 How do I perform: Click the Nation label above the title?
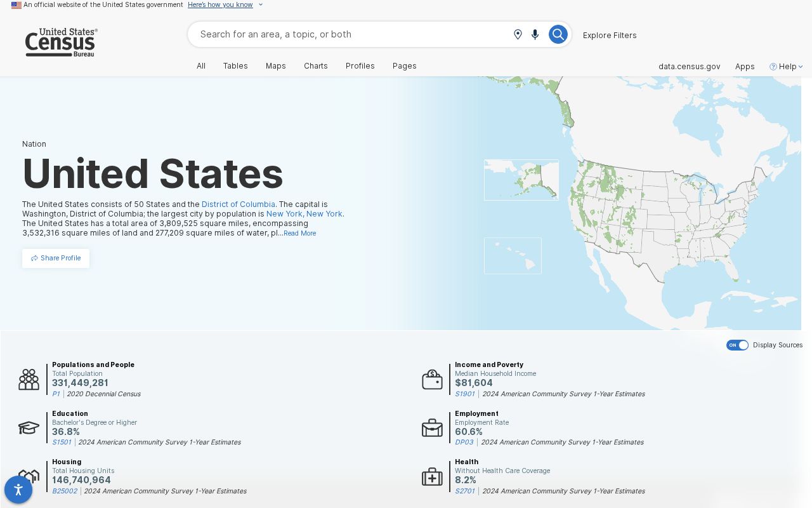pyautogui.click(x=34, y=144)
